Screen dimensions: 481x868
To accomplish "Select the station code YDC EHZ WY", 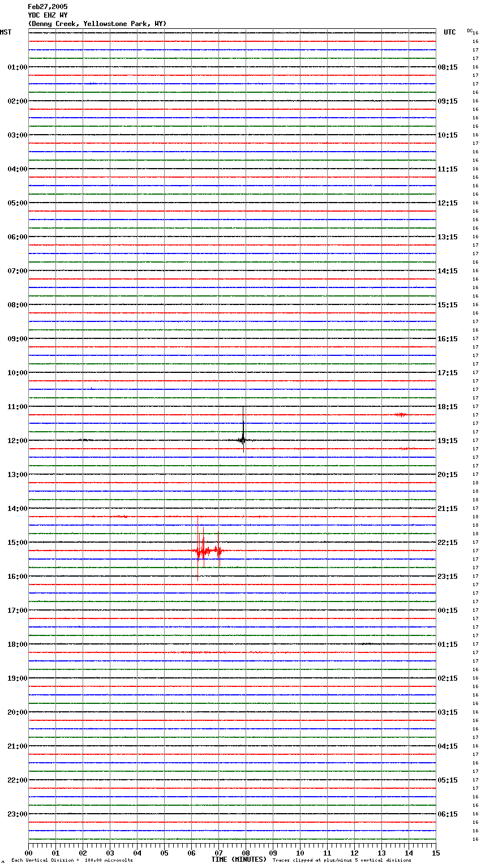I will [x=48, y=15].
